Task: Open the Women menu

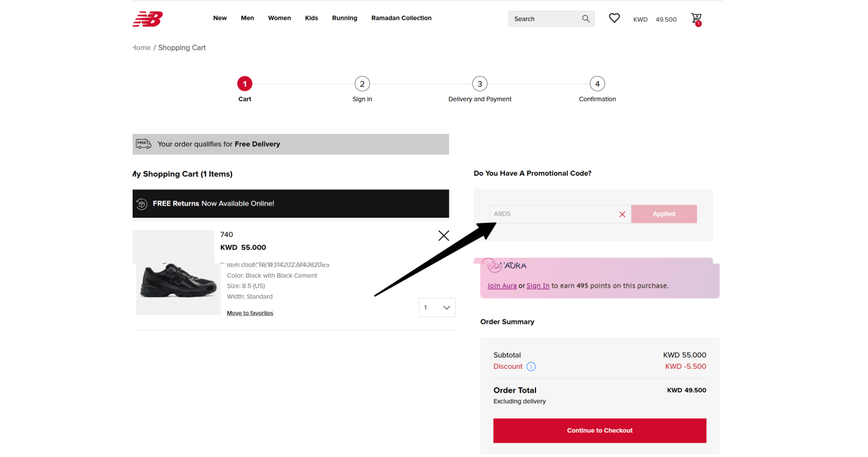Action: [279, 18]
